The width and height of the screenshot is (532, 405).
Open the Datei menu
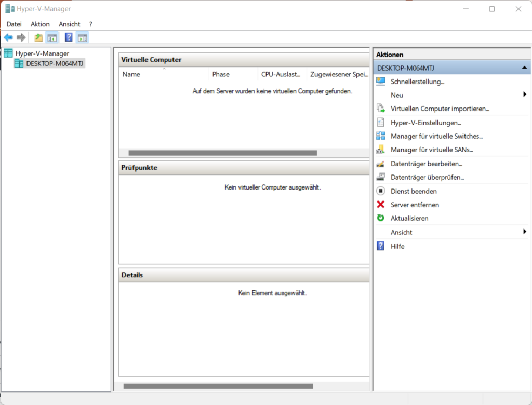click(x=14, y=24)
